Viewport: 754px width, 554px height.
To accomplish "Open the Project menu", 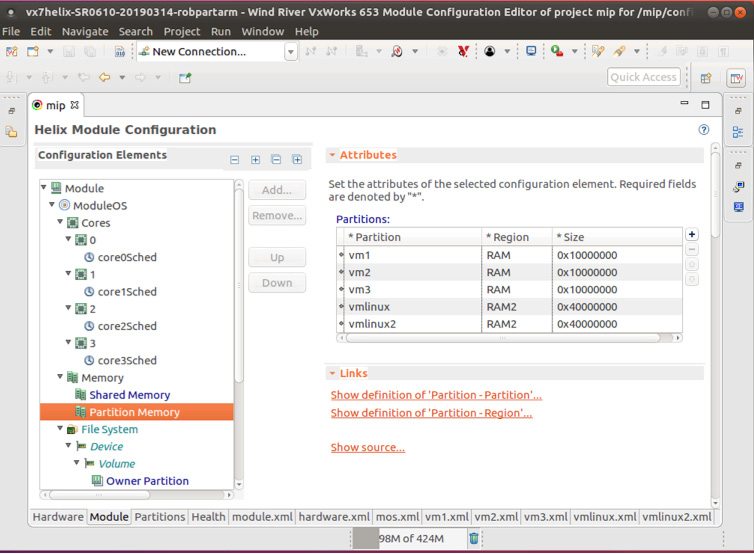I will [182, 32].
